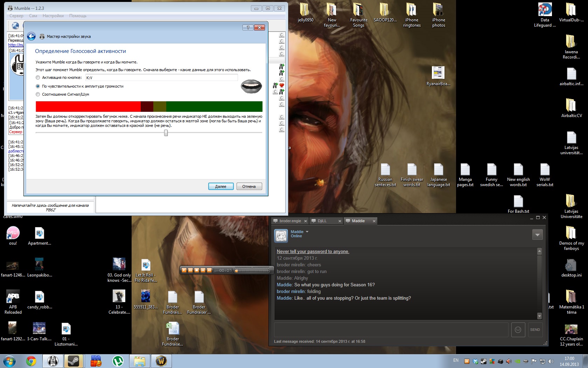Go back with the wizard's blue arrow
588x368 pixels.
pos(31,36)
